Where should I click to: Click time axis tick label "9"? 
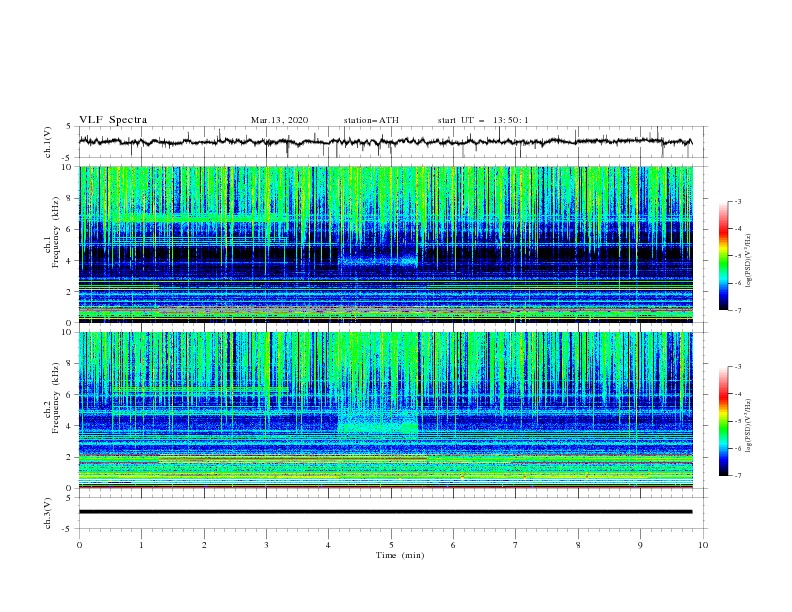640,545
